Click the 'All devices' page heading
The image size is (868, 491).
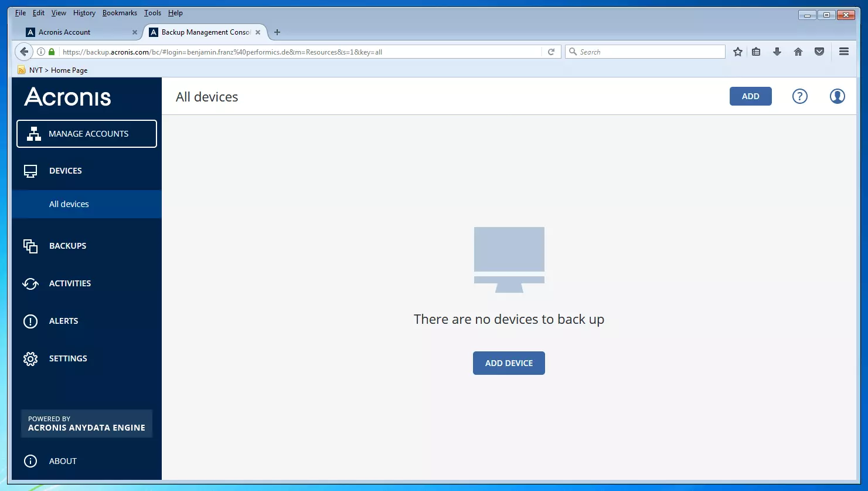point(207,97)
